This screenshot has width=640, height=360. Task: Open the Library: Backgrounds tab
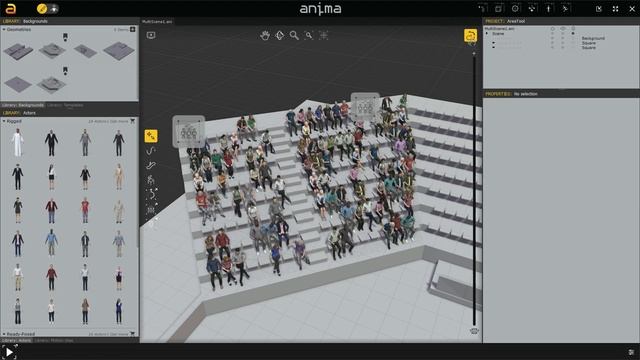click(x=23, y=105)
